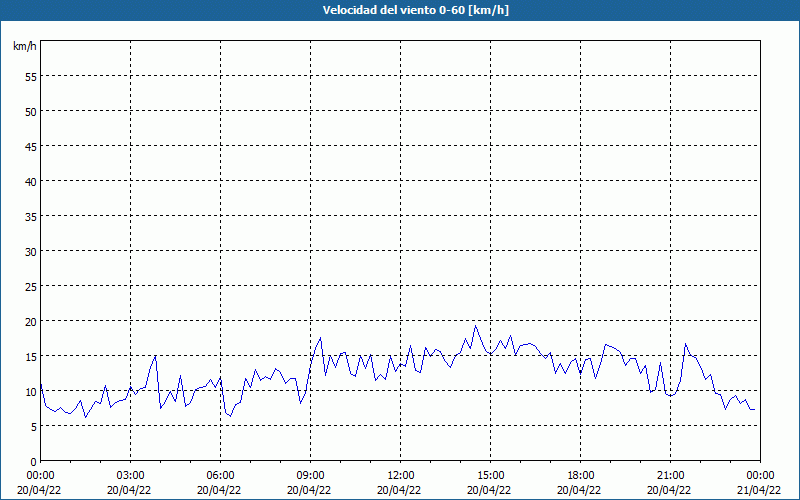The width and height of the screenshot is (800, 500).
Task: Select the 0 value on the y-axis
Action: tap(34, 462)
